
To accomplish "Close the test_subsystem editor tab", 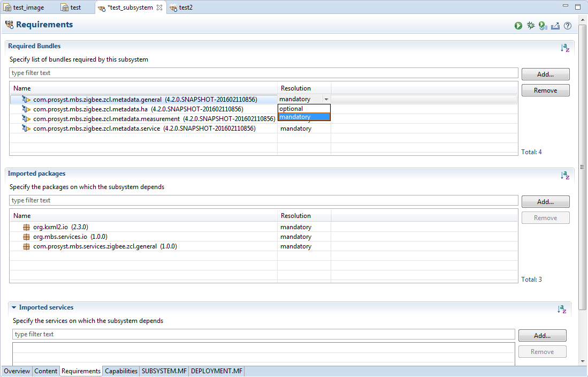I will [159, 7].
